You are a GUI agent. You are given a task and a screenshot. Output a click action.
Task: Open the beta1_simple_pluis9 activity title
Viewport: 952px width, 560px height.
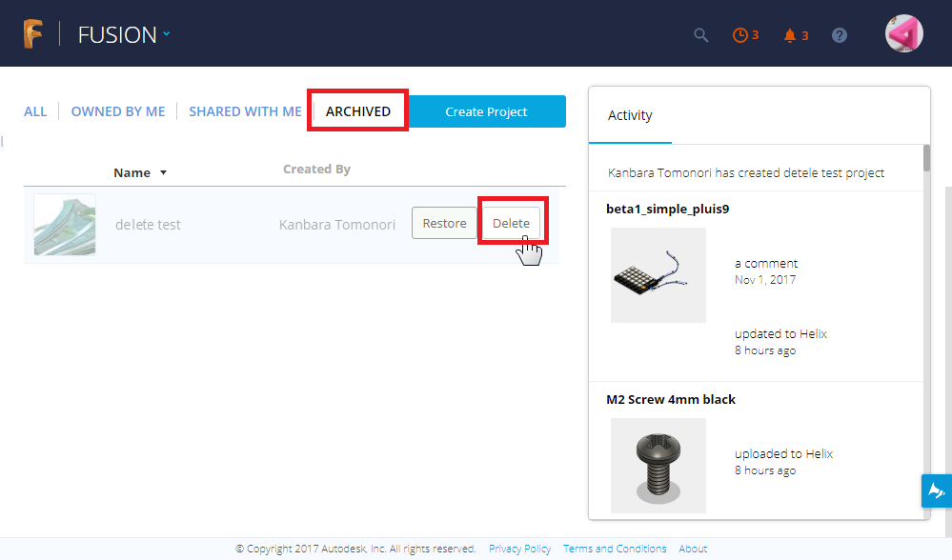pos(667,209)
